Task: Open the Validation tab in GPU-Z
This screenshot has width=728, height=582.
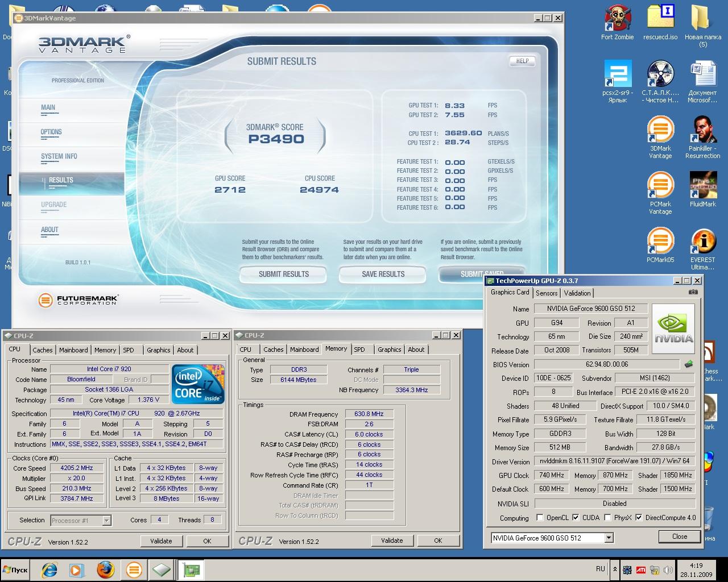Action: (x=577, y=293)
